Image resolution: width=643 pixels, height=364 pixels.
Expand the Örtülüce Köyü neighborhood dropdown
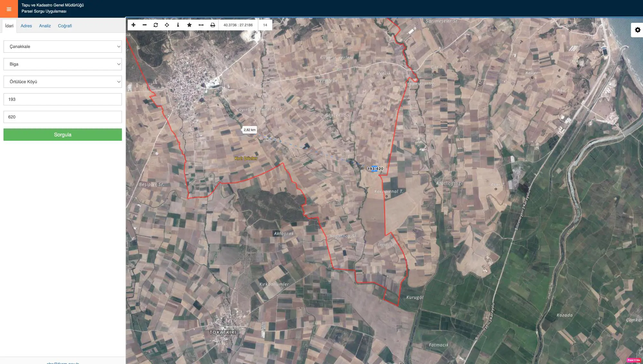63,82
